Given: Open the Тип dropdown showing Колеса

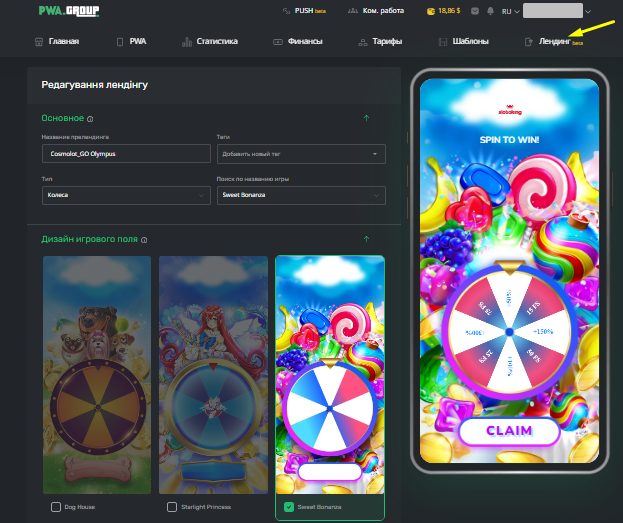Looking at the screenshot, I should tap(126, 195).
